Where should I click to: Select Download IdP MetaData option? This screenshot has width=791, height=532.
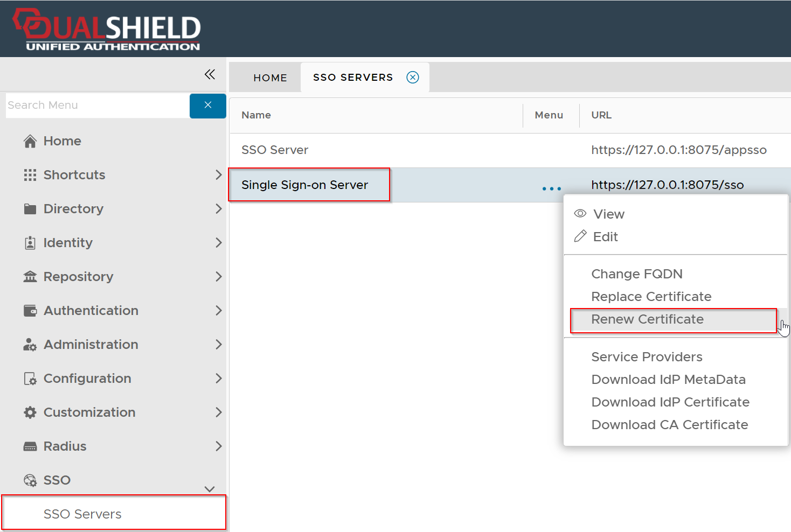(668, 380)
